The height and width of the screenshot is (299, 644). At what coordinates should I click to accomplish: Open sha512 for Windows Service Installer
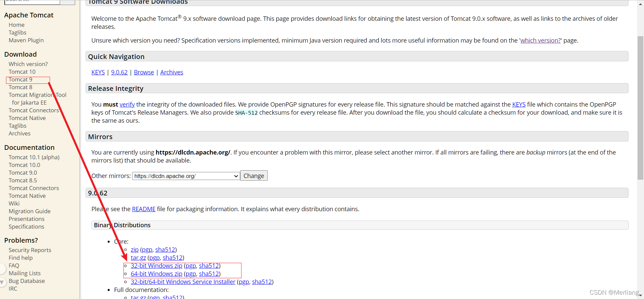262,282
